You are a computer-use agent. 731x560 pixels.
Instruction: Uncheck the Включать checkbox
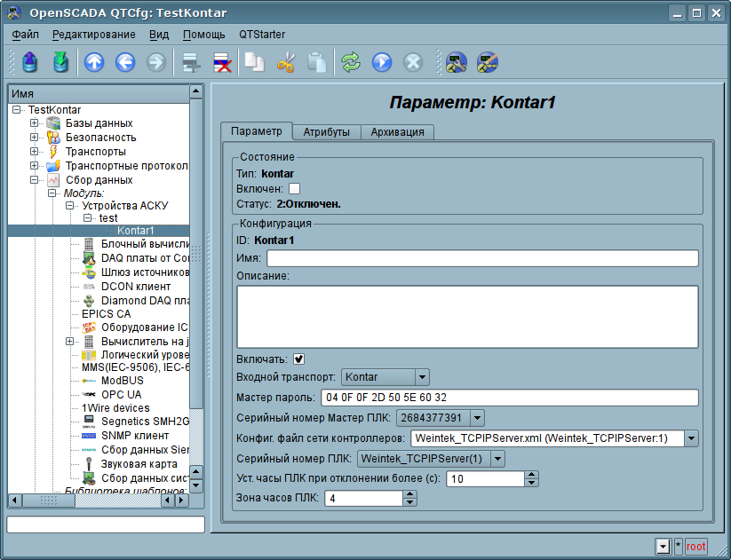coord(299,359)
